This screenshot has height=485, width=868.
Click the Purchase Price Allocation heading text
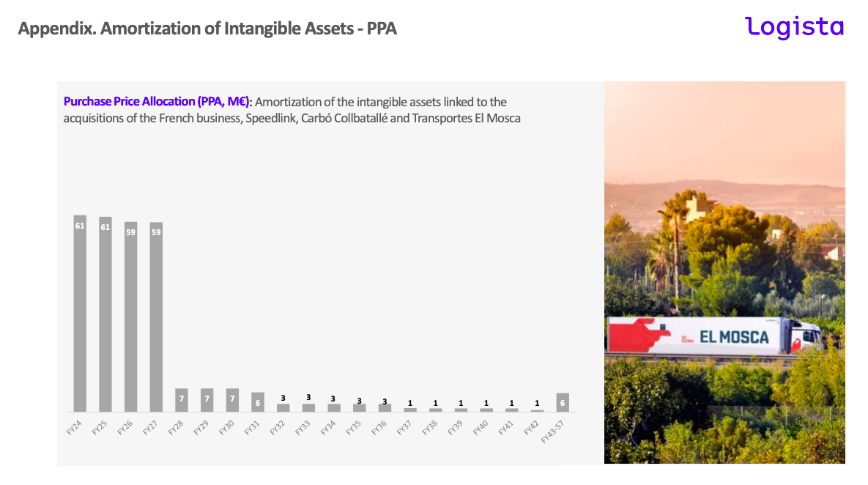(157, 102)
